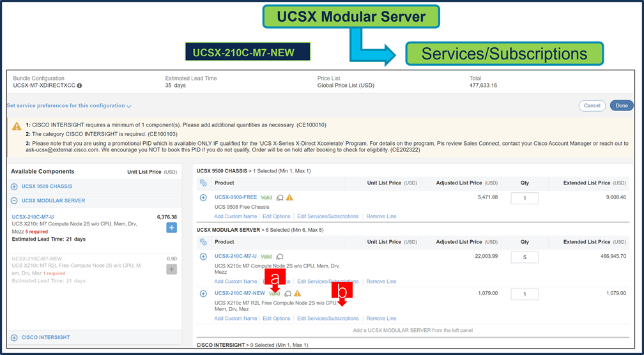Click Remove Line for UCSX-210C-M7-NEW

[381, 319]
